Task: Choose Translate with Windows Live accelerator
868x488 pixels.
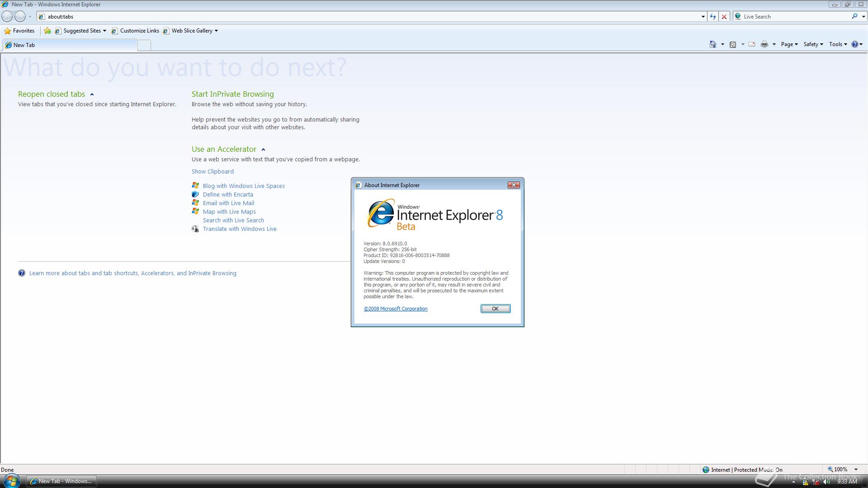Action: point(240,229)
